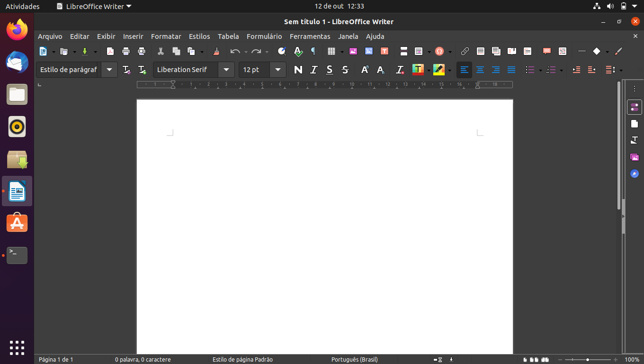Click the New document icon
The width and height of the screenshot is (644, 364).
43,51
